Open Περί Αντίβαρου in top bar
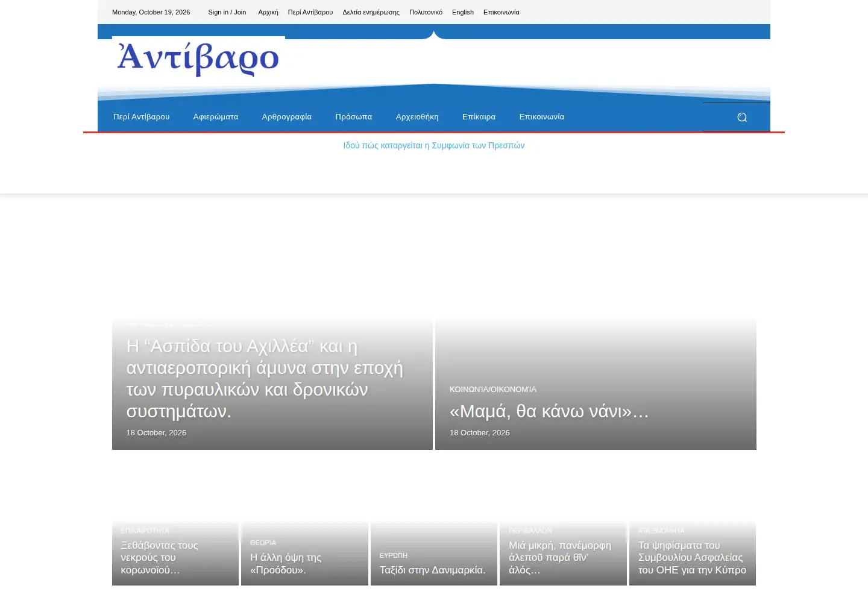The width and height of the screenshot is (868, 603). pos(310,12)
